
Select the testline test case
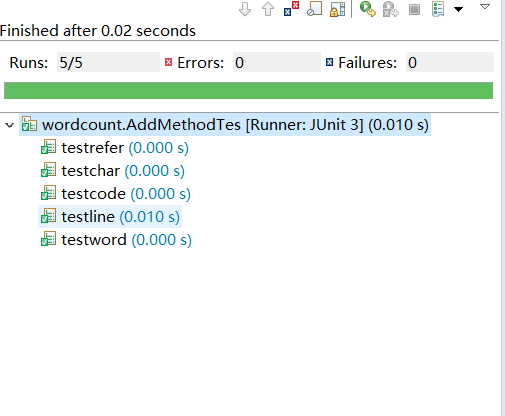pyautogui.click(x=110, y=217)
